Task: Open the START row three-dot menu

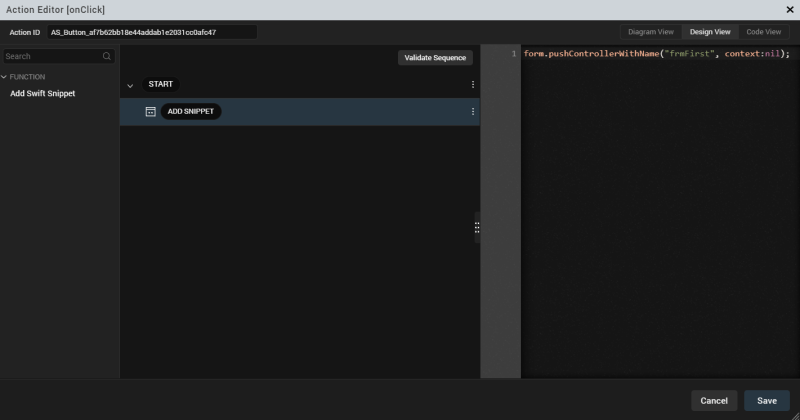Action: 473,85
